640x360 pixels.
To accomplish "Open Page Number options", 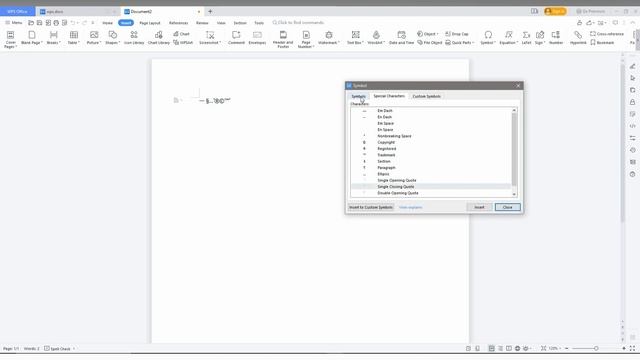I will [x=306, y=39].
